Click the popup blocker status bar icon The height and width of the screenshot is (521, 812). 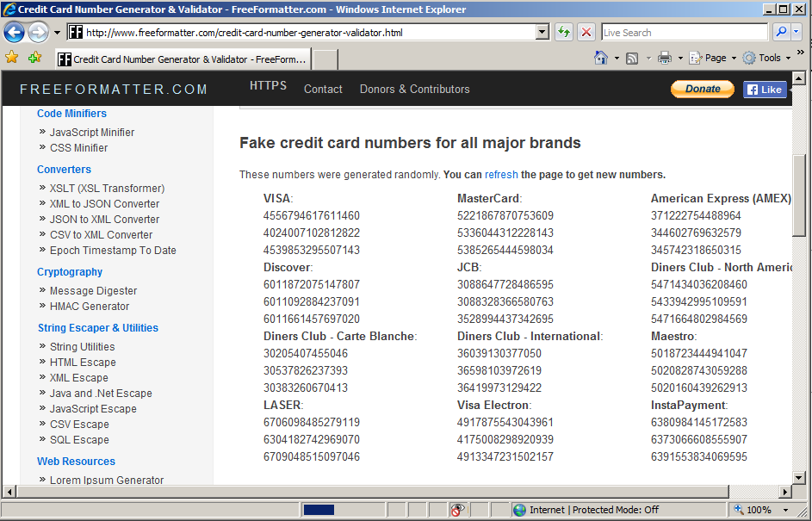coord(456,510)
